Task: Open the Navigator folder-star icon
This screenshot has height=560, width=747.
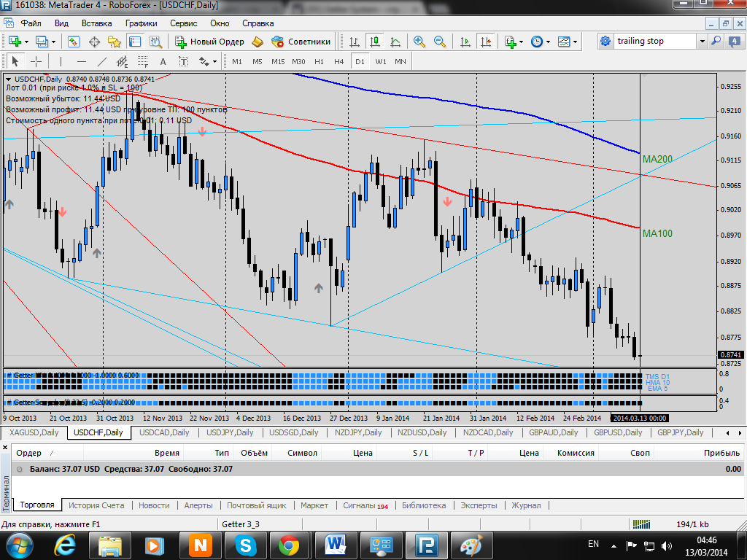Action: pos(115,42)
